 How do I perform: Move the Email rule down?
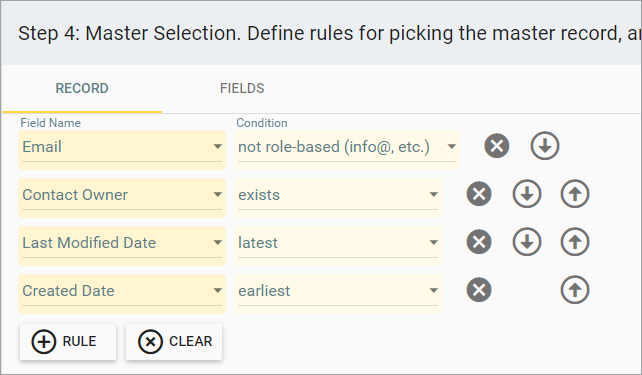coord(545,146)
